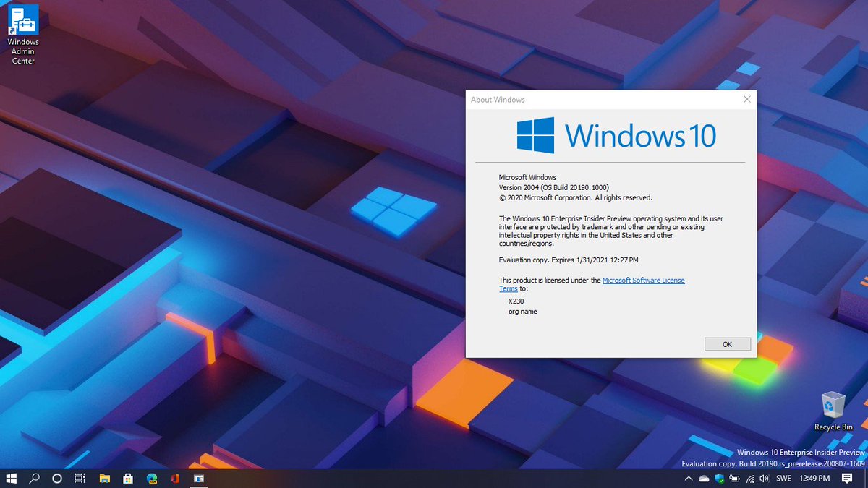This screenshot has width=868, height=488.
Task: Click the Version 2004 OS Build text
Action: pyautogui.click(x=553, y=187)
